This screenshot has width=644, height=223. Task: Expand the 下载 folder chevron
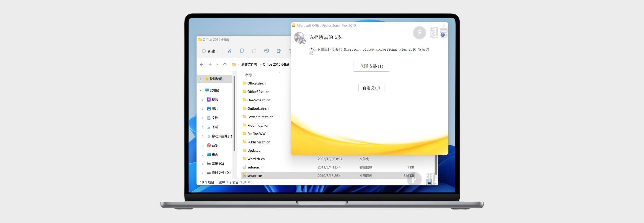coord(203,127)
